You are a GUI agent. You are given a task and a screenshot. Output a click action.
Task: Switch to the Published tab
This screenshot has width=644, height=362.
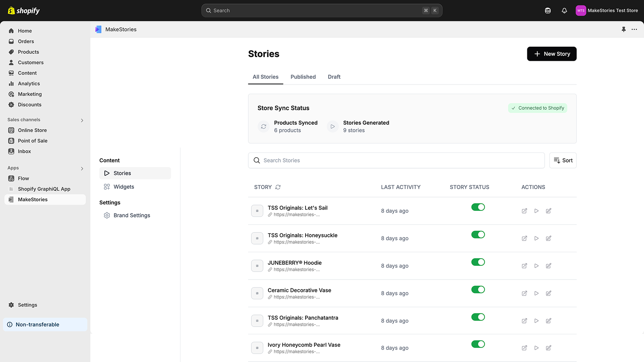(303, 77)
